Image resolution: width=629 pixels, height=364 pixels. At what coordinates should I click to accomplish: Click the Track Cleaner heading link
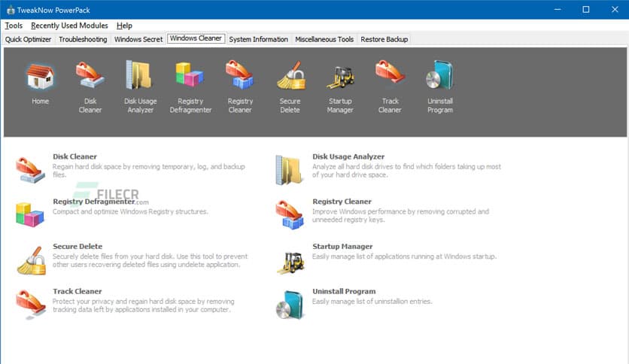(x=77, y=292)
